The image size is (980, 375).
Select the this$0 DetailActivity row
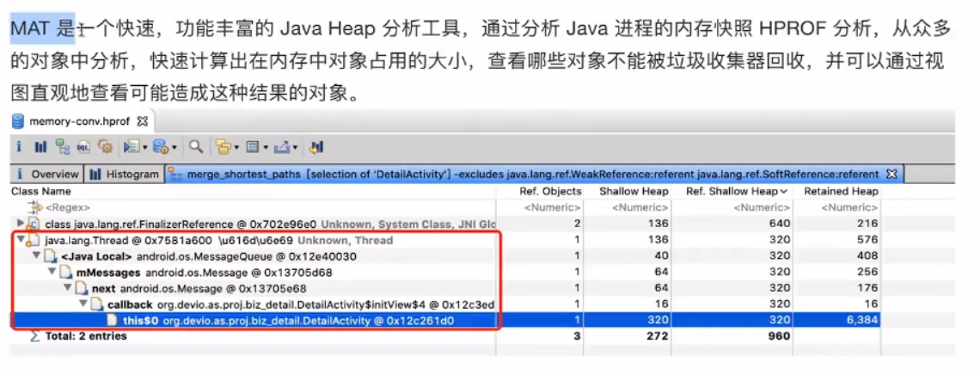446,321
